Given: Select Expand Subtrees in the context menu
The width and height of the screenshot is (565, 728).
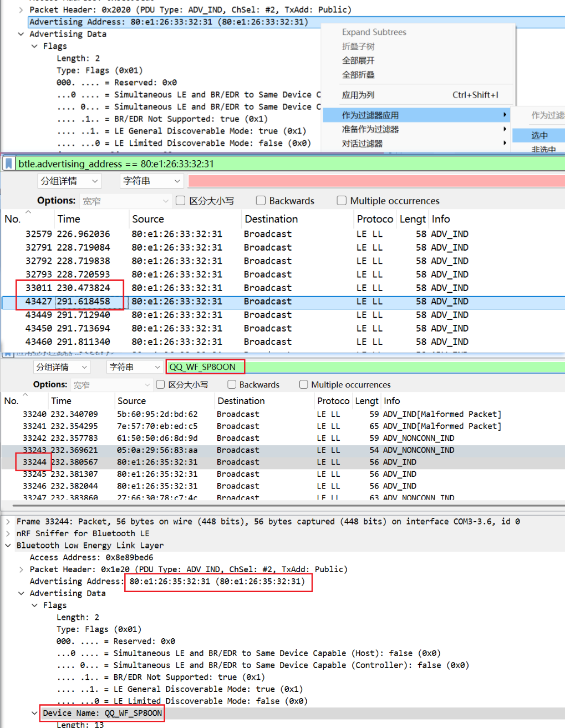Looking at the screenshot, I should coord(374,32).
